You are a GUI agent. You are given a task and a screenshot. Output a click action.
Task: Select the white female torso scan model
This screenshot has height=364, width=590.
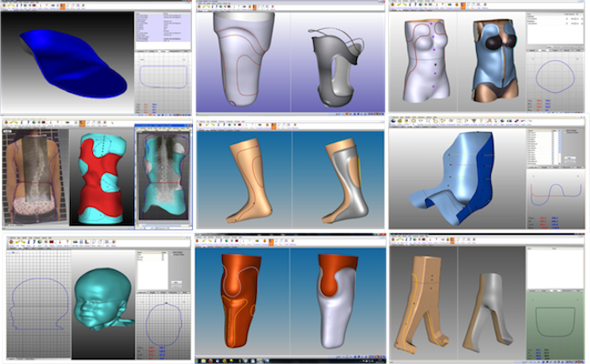coord(427,60)
